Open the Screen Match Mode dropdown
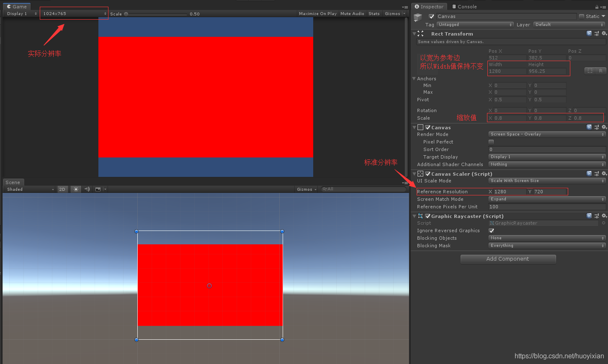Screen dimensions: 608x364 [547, 199]
